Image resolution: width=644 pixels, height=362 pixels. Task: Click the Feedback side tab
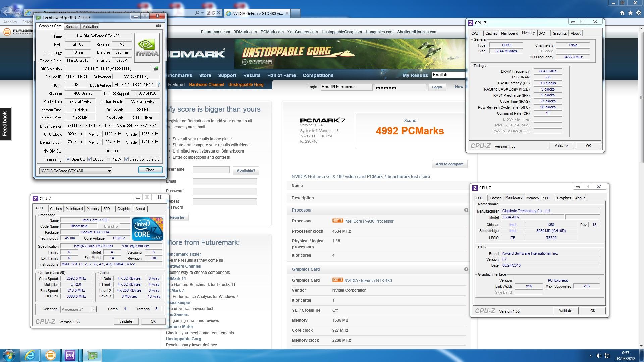[x=5, y=123]
